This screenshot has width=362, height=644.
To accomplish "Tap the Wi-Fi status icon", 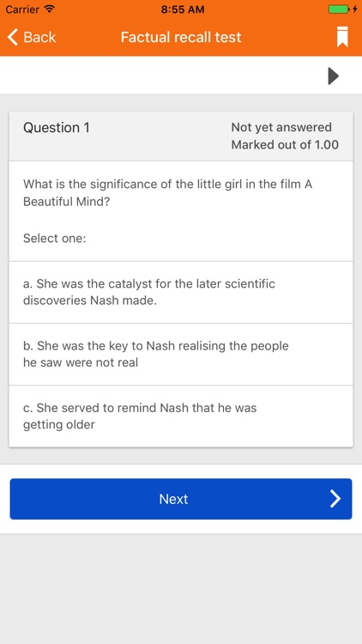I will (50, 9).
